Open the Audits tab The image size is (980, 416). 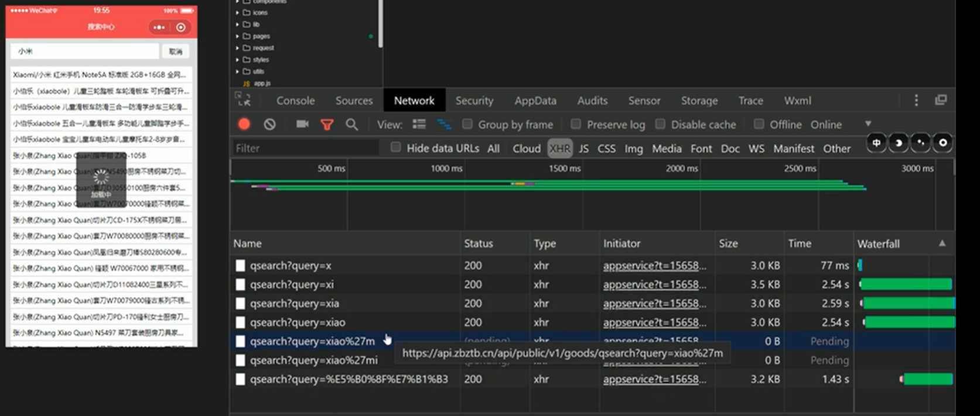coord(592,101)
